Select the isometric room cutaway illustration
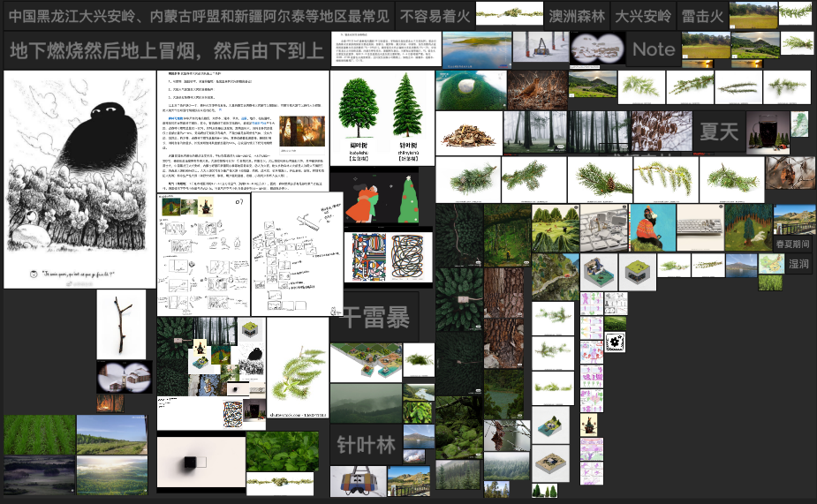This screenshot has height=504, width=817. [599, 272]
